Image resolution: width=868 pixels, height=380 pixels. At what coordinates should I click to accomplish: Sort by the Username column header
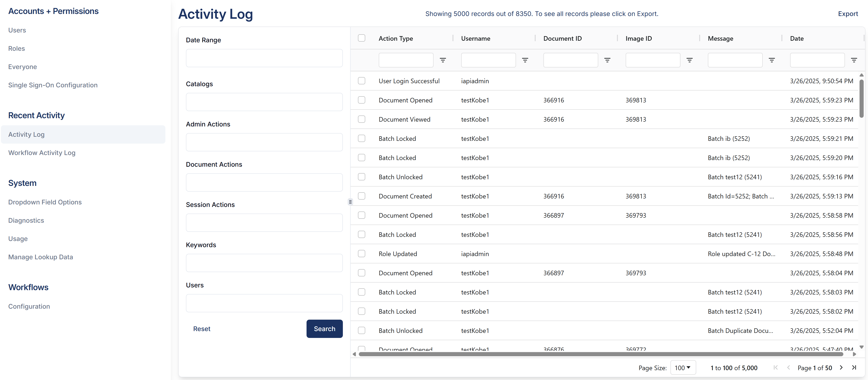pos(475,38)
